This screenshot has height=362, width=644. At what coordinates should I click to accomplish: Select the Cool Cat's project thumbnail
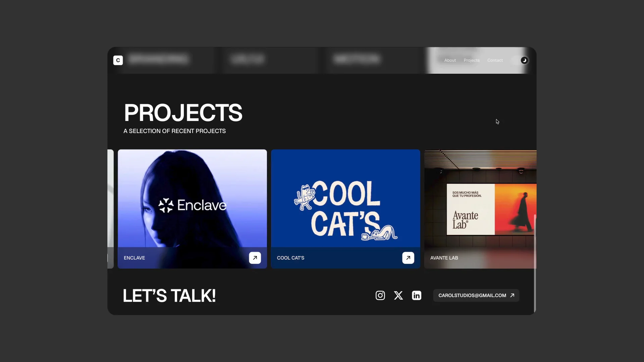point(345,198)
